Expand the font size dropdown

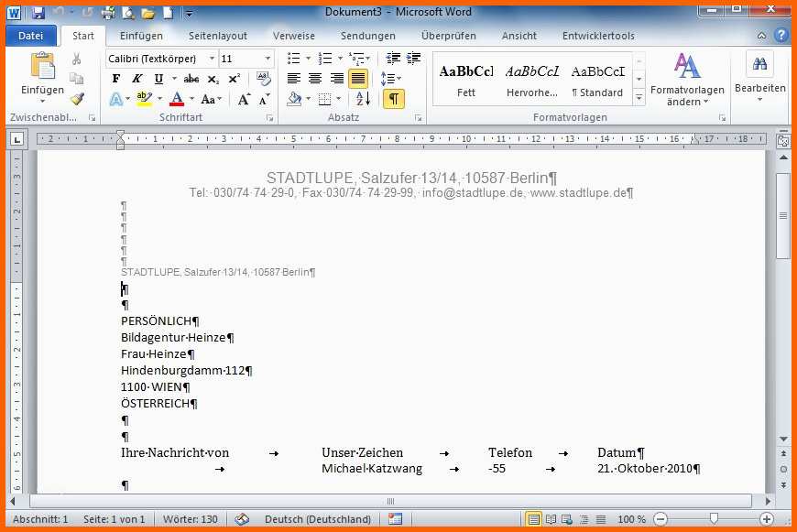pos(267,59)
